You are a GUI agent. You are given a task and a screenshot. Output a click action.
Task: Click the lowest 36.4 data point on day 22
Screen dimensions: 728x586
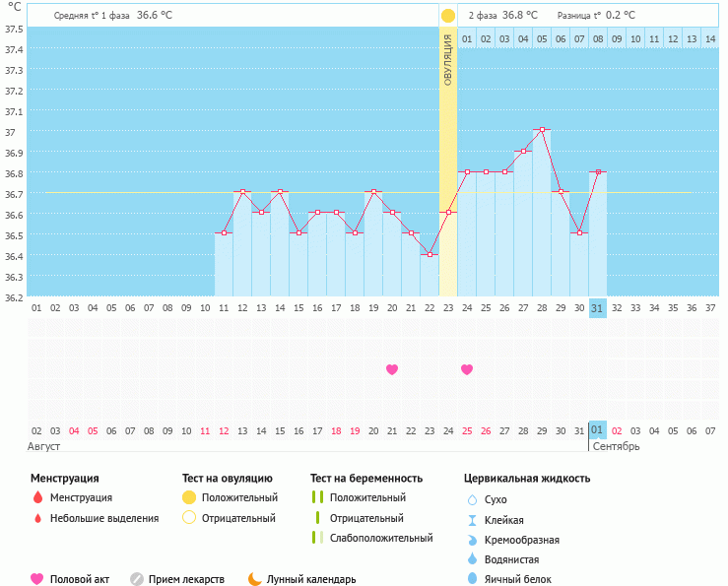click(x=430, y=254)
